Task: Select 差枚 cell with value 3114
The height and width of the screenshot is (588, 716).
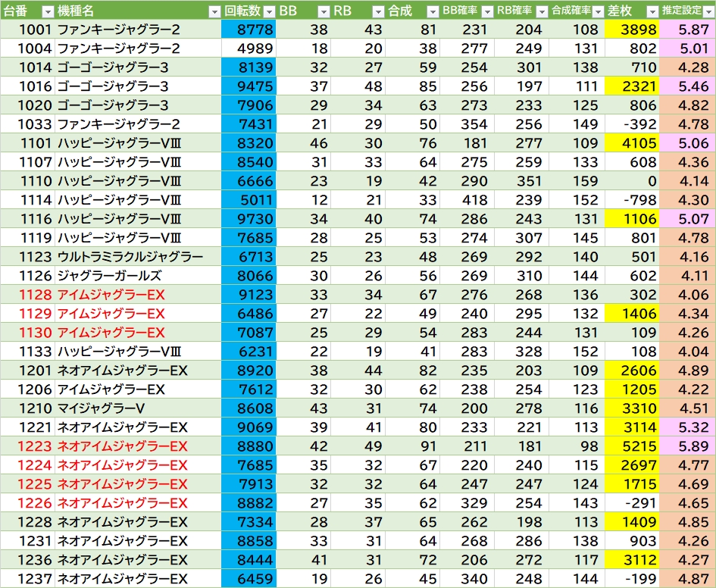Action: 632,427
